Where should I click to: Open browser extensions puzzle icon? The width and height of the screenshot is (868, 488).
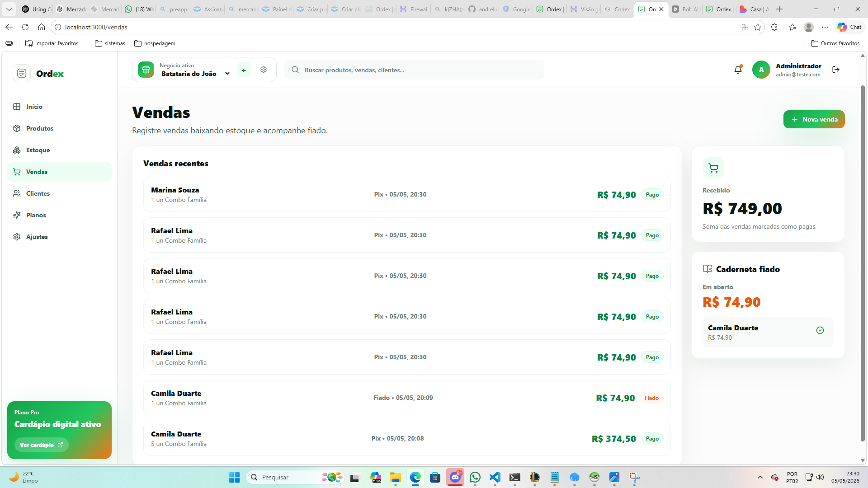[774, 27]
